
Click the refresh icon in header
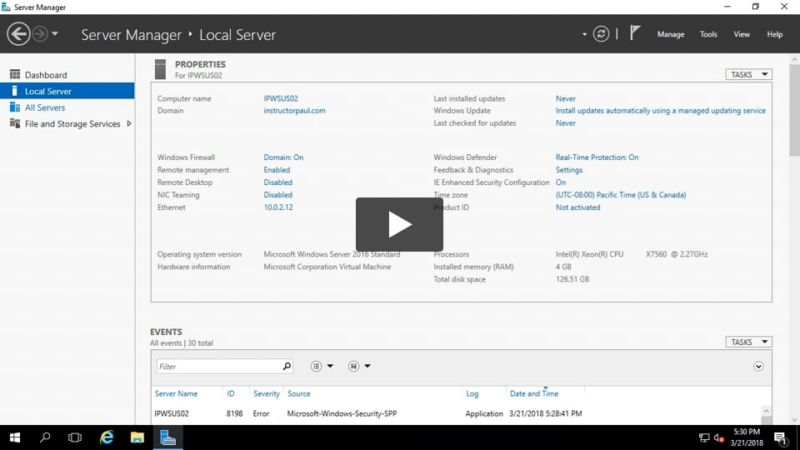601,34
